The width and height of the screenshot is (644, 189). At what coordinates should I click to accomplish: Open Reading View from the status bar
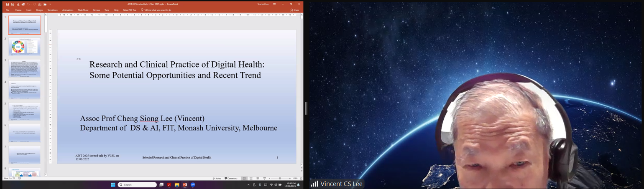coord(258,178)
